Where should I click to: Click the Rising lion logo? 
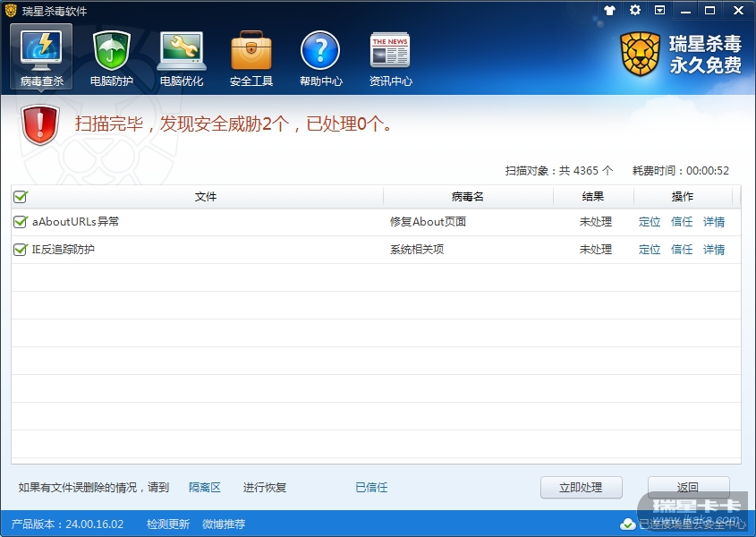(x=640, y=54)
